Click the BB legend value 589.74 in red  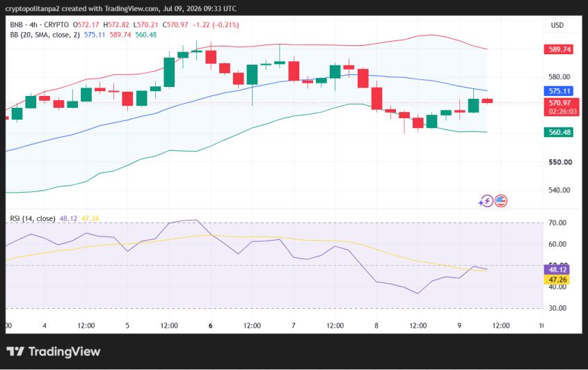point(120,35)
